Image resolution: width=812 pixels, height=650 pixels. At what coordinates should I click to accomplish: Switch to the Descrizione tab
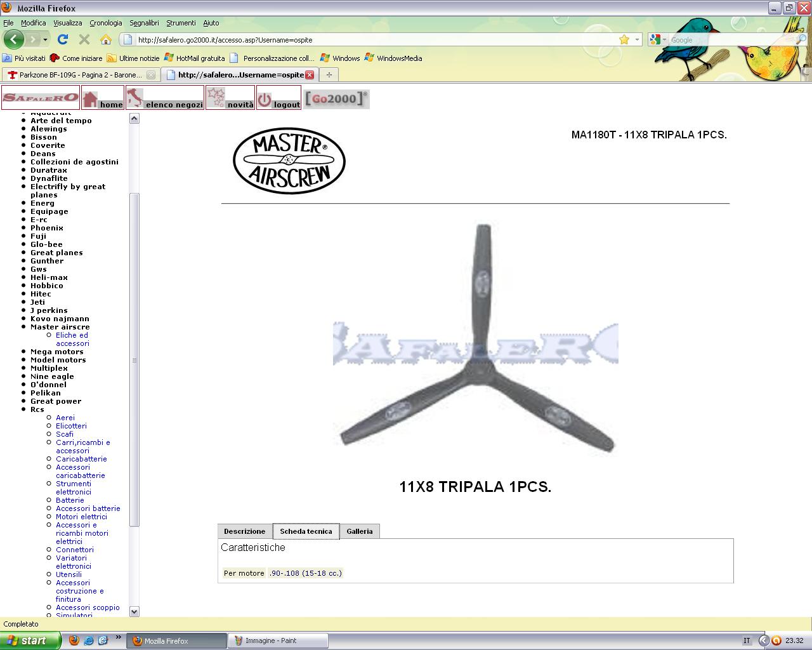tap(244, 531)
